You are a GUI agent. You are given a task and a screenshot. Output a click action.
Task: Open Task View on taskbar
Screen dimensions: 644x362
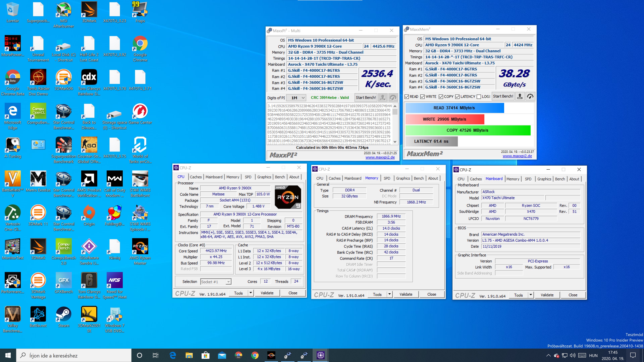point(155,355)
